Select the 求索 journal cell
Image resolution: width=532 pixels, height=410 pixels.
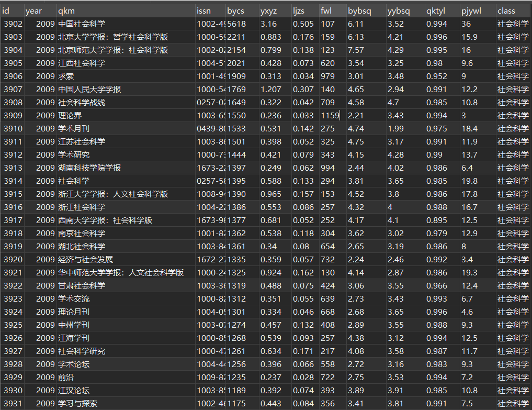pyautogui.click(x=126, y=76)
